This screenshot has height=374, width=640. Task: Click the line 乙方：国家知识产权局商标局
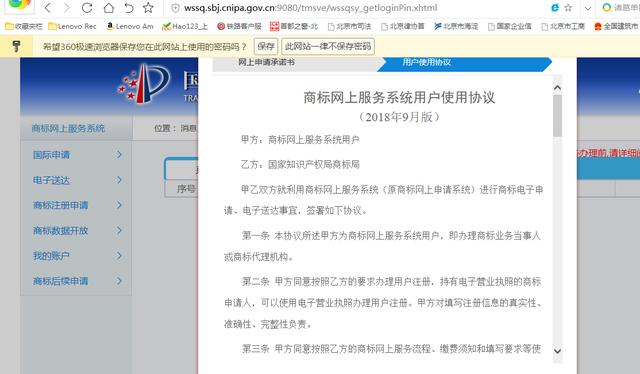click(300, 165)
